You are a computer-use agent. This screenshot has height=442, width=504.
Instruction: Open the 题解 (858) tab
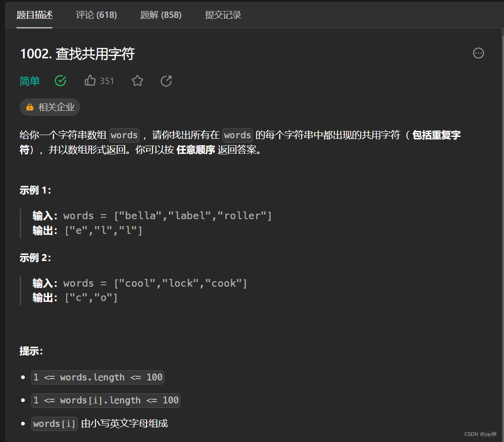pos(161,15)
